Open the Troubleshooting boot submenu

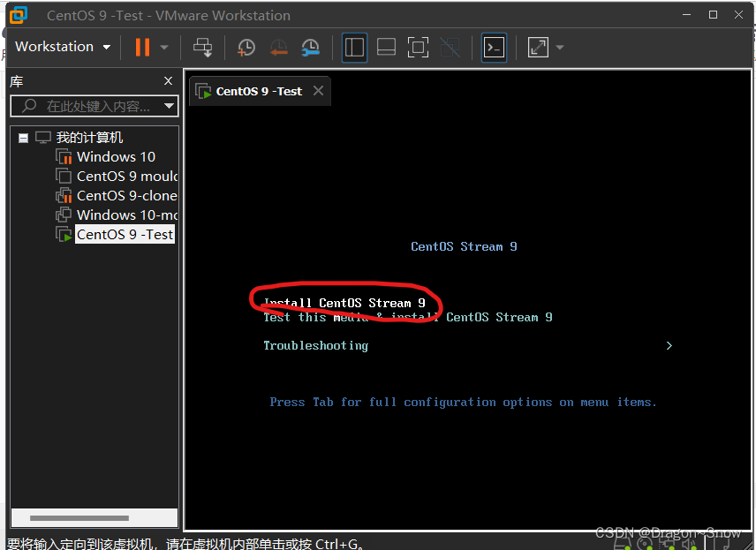[316, 345]
